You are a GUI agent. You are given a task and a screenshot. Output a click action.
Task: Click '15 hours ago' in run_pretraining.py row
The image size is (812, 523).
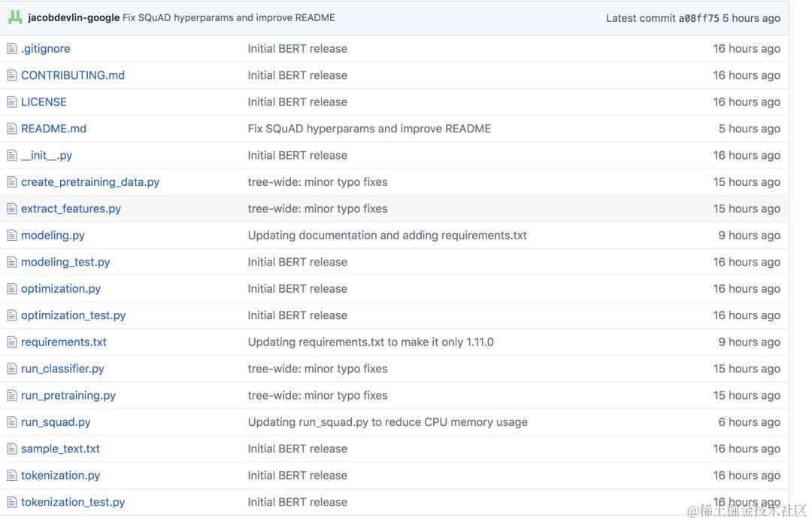[747, 396]
